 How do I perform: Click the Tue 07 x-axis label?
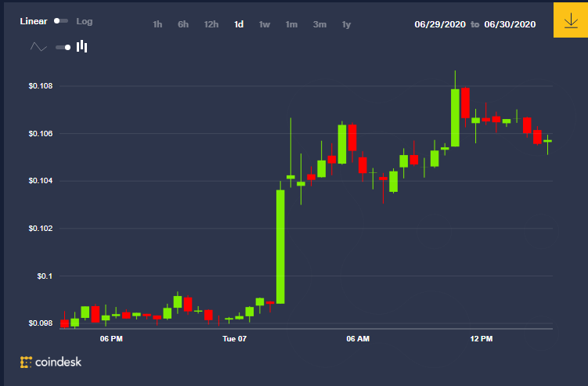234,339
